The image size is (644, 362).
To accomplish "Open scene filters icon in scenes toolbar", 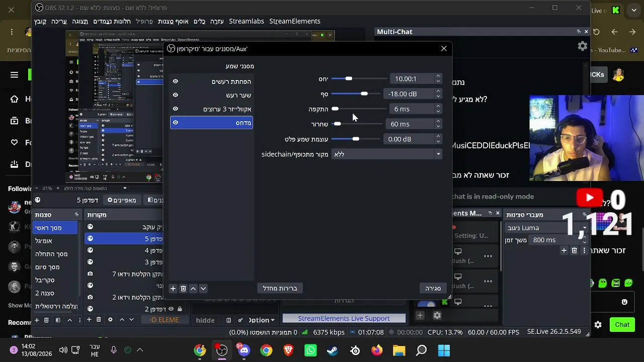I will point(58,320).
